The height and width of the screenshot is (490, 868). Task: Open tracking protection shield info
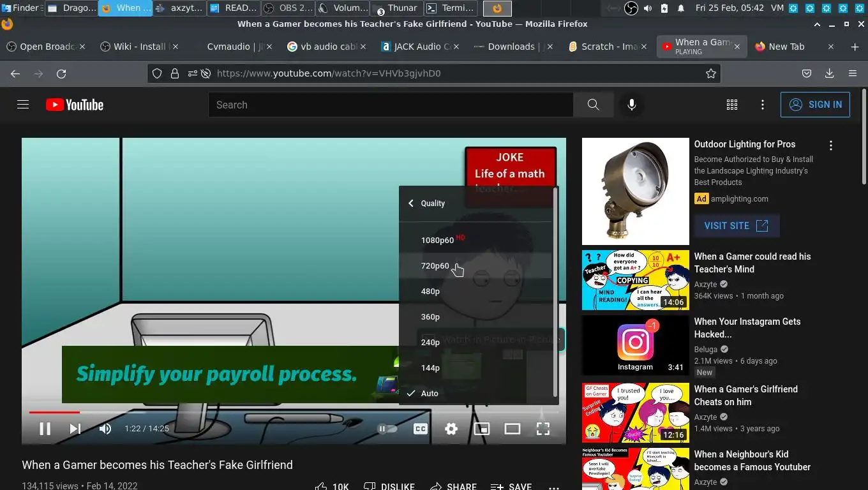tap(157, 73)
